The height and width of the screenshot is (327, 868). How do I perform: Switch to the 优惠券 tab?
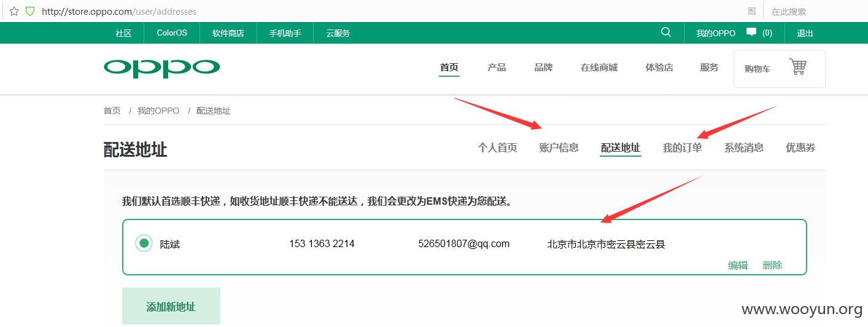(800, 148)
